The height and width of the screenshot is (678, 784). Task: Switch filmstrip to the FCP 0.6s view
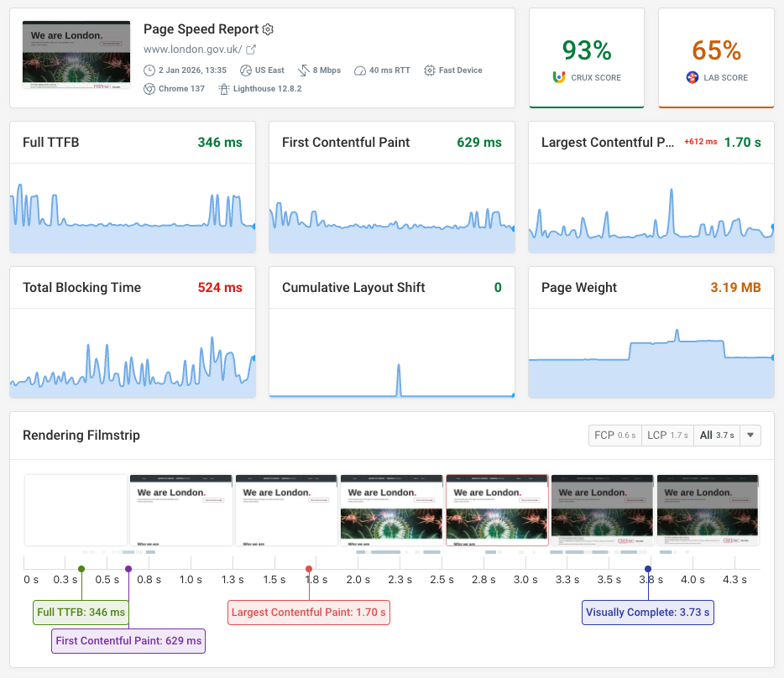point(614,435)
